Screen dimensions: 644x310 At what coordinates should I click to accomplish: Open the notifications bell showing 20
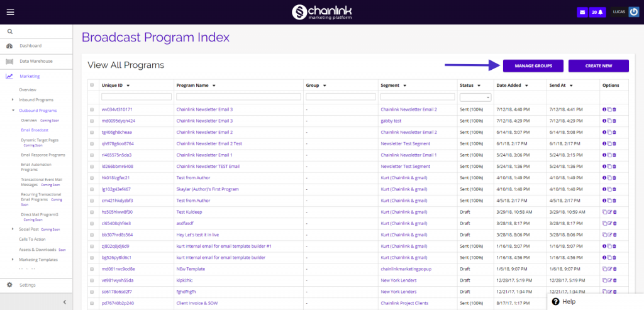click(597, 13)
